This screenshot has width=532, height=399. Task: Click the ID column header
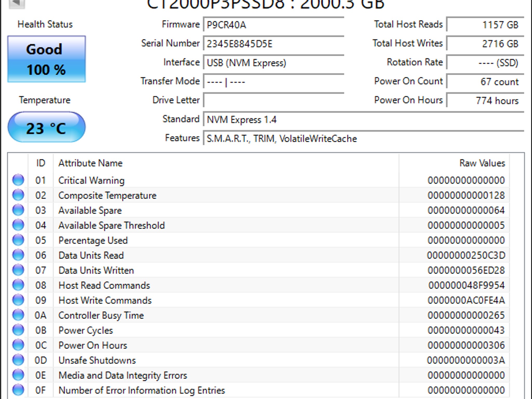(41, 163)
